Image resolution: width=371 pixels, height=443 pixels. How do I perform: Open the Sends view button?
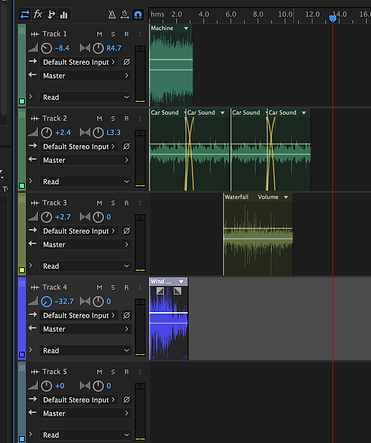coord(51,15)
